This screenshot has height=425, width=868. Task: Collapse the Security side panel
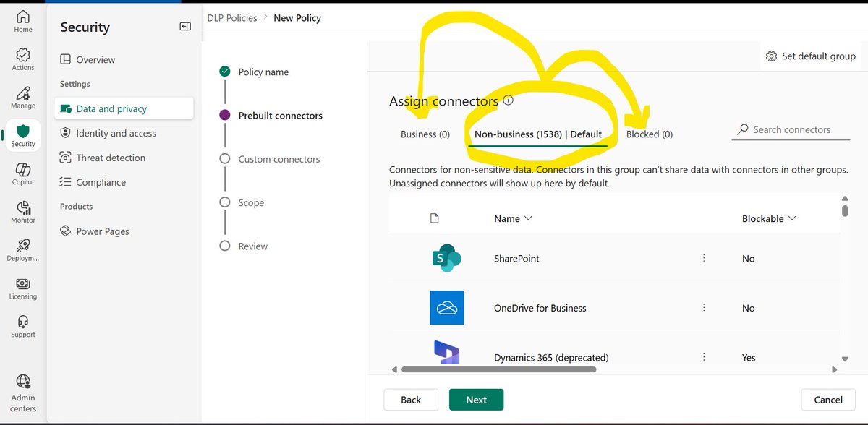[x=185, y=27]
